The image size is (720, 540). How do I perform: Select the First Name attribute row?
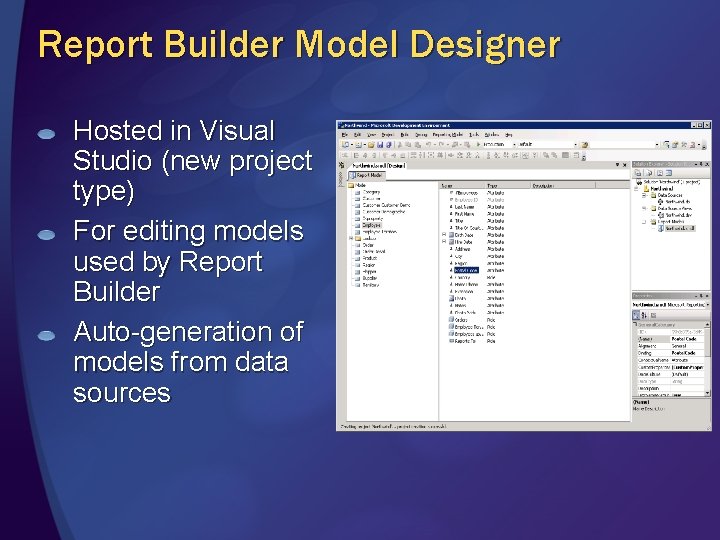point(476,214)
